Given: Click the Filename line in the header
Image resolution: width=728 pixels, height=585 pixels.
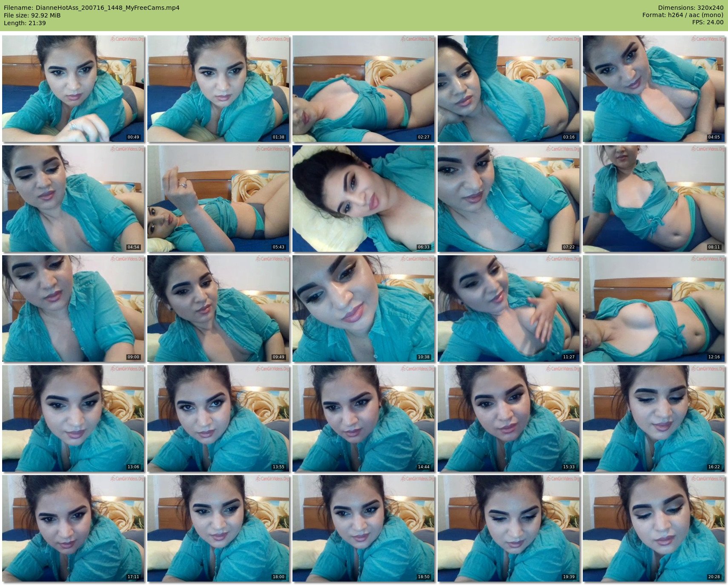Looking at the screenshot, I should (92, 8).
